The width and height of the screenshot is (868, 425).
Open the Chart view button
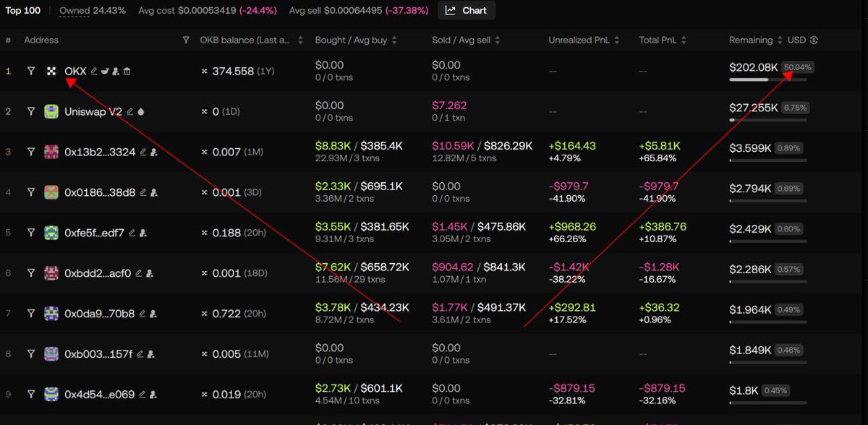(x=467, y=10)
